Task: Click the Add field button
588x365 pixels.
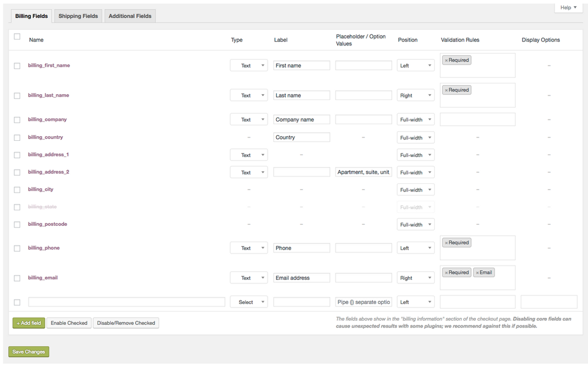Action: coord(28,323)
